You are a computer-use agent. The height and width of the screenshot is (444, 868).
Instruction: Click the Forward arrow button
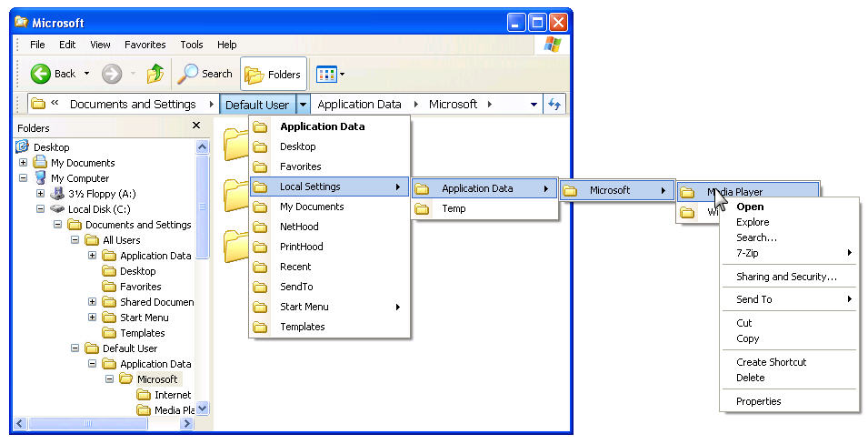112,74
